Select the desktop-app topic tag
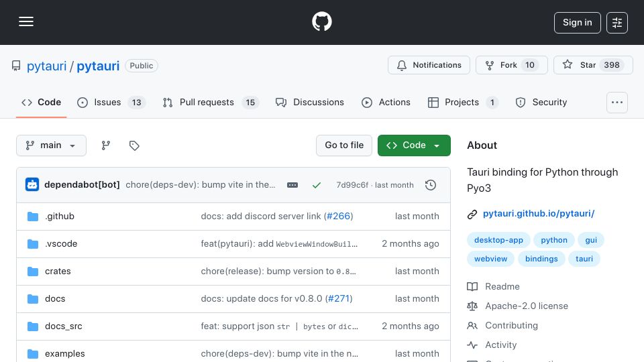The image size is (644, 362). [x=498, y=240]
